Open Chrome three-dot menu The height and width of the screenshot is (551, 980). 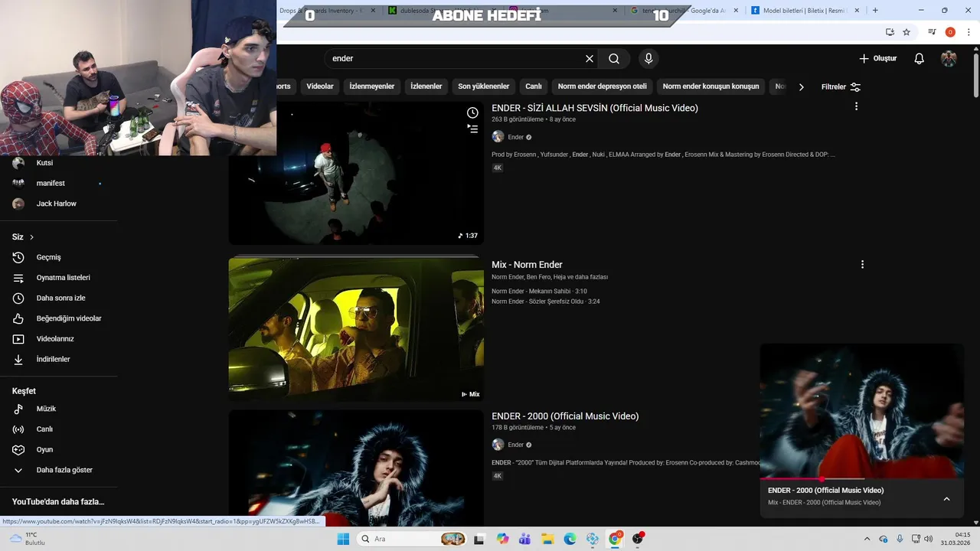tap(969, 32)
